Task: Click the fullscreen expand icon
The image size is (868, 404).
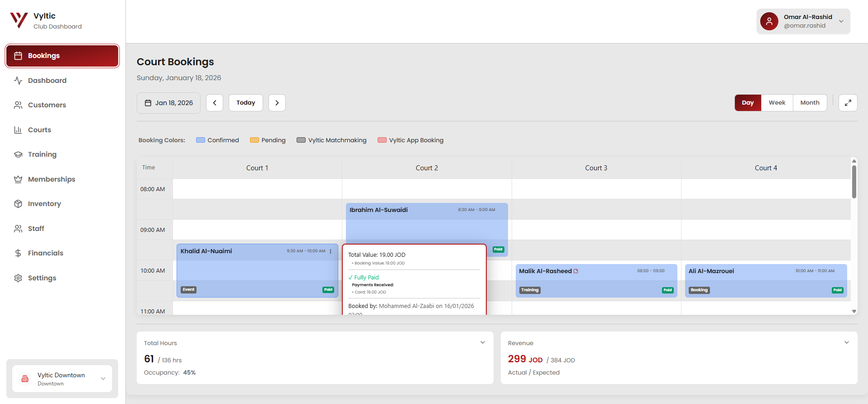Action: pos(848,103)
